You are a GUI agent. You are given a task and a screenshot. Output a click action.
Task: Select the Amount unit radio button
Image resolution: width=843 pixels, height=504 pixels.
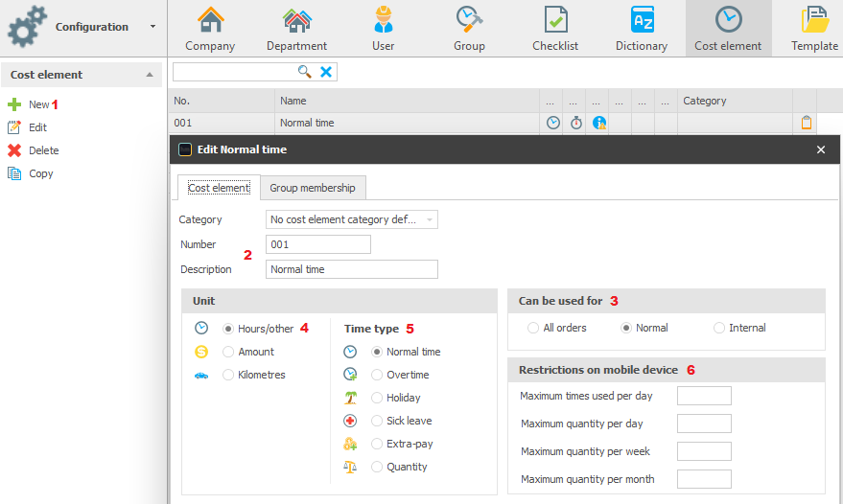228,352
